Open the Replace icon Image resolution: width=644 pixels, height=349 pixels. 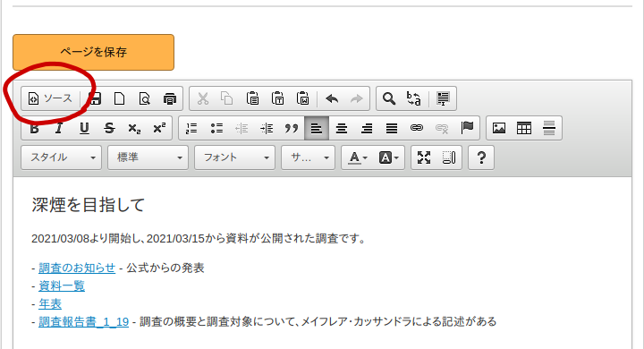tap(413, 98)
